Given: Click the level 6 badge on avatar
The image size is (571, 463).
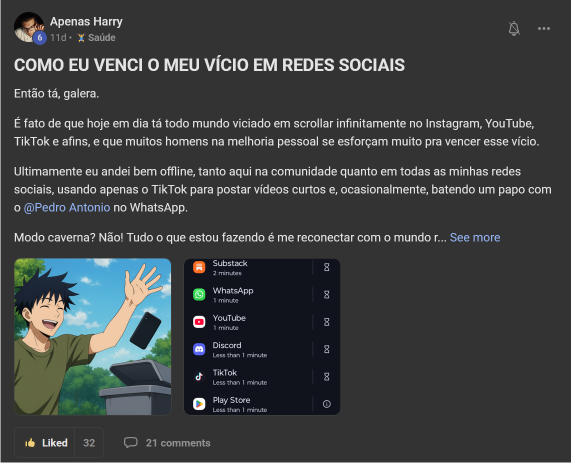Looking at the screenshot, I should tap(40, 38).
